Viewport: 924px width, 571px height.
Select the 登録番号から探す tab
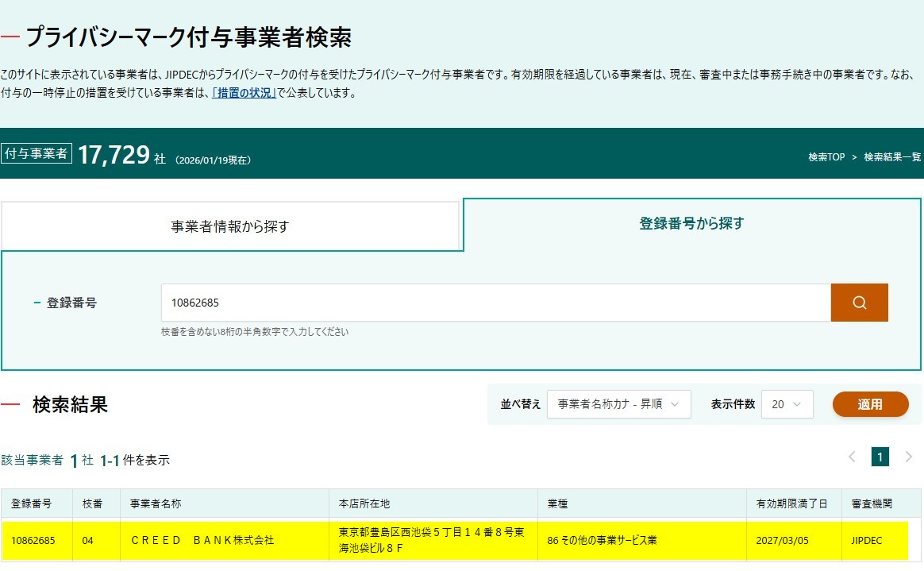[x=692, y=223]
